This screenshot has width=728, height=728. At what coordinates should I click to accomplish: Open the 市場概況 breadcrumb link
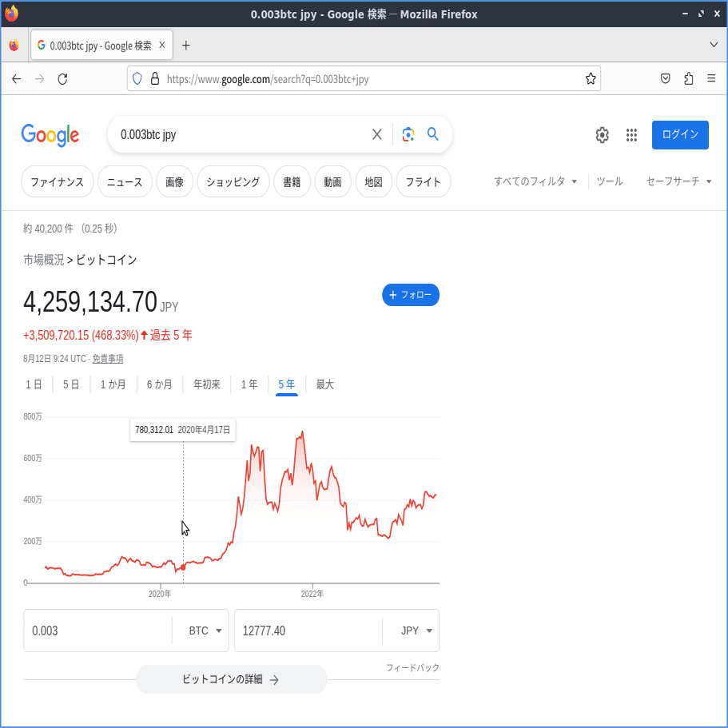point(44,260)
